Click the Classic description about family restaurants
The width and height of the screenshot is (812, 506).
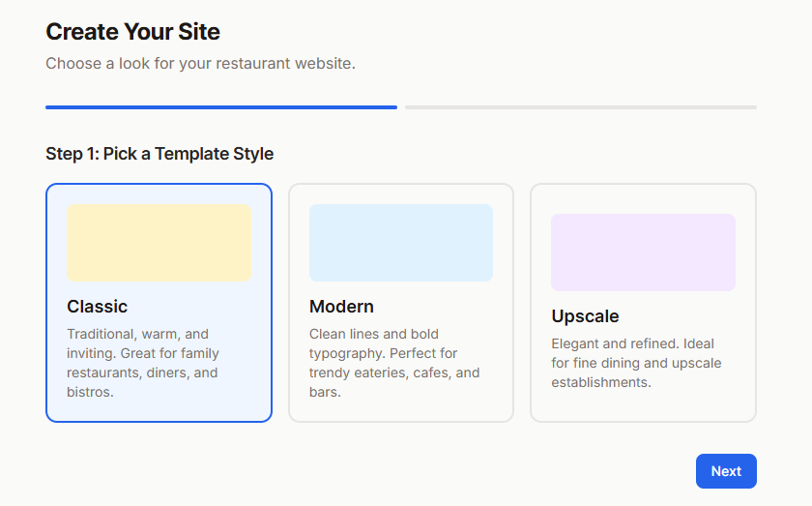(x=143, y=363)
